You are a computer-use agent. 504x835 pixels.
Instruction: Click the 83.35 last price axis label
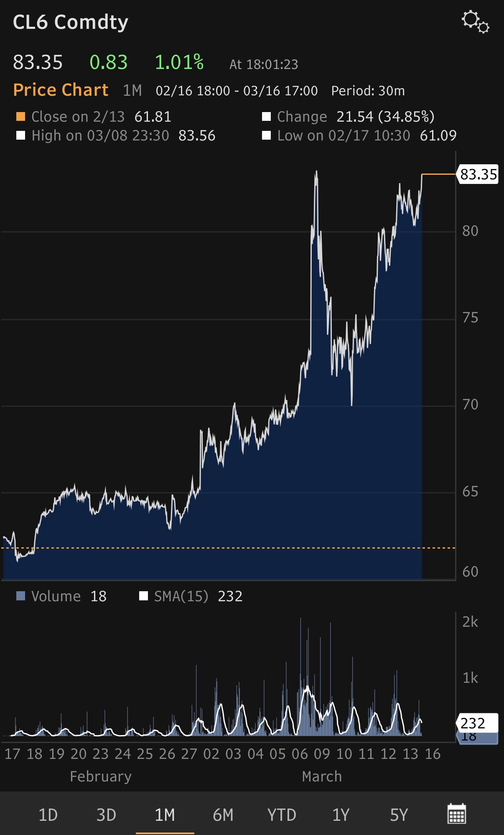click(x=478, y=174)
